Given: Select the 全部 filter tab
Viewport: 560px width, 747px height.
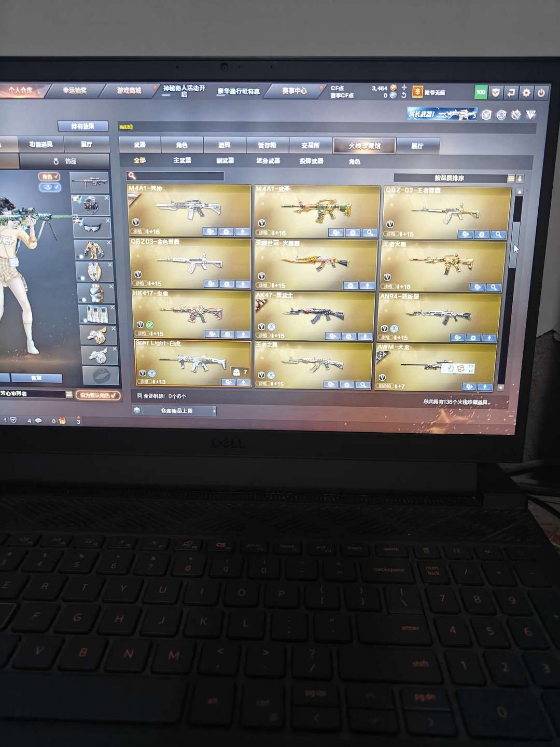Looking at the screenshot, I should [139, 160].
